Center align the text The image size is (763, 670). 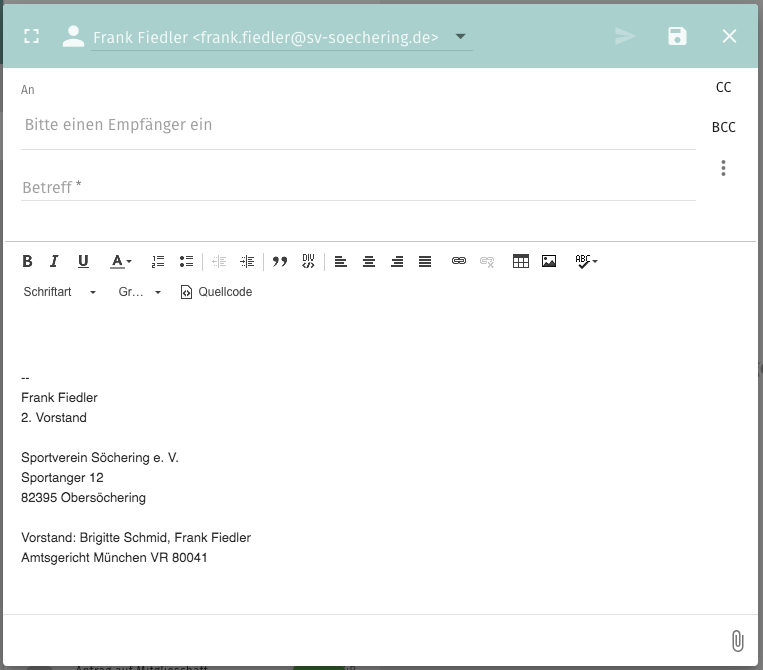point(369,261)
